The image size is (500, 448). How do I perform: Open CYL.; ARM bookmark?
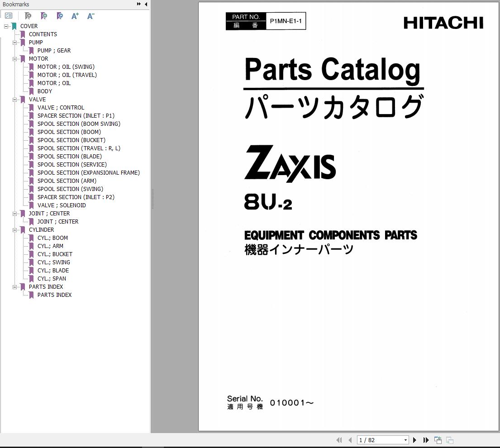click(x=50, y=246)
